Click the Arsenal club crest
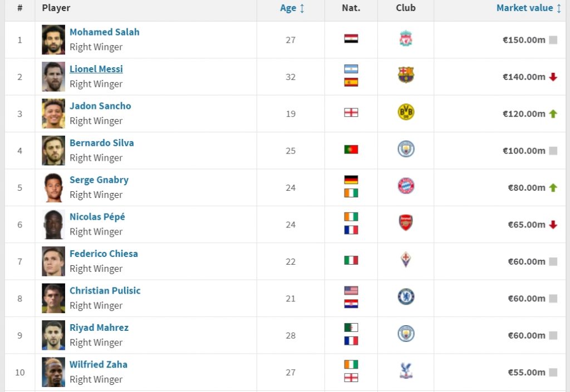Image resolution: width=570 pixels, height=392 pixels. tap(406, 224)
